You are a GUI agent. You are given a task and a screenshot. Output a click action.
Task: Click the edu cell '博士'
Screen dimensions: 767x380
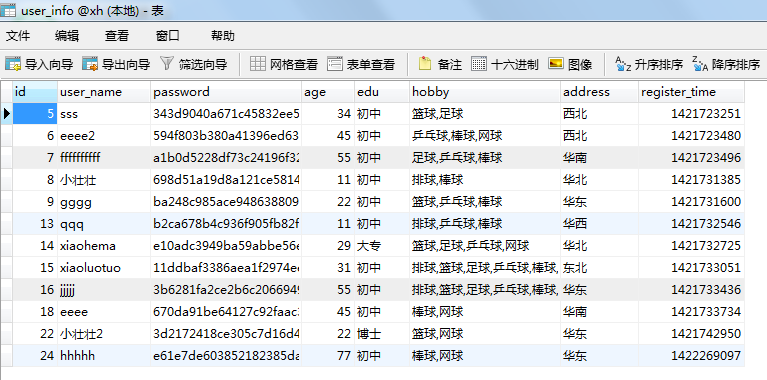pos(382,334)
